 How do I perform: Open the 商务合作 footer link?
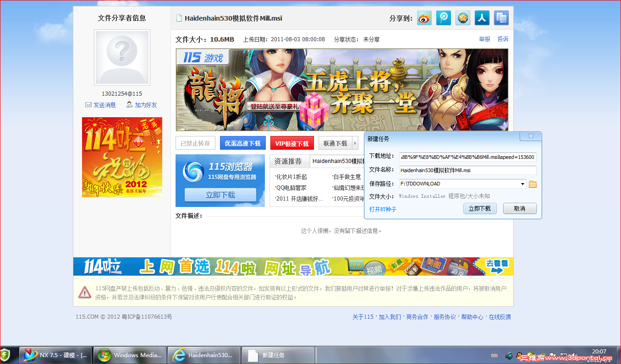417,317
